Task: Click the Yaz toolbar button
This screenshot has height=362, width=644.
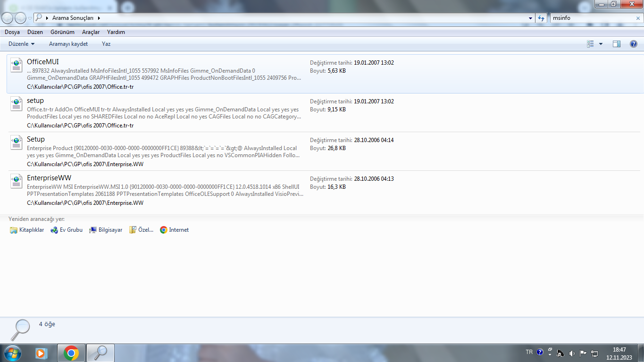Action: point(106,44)
